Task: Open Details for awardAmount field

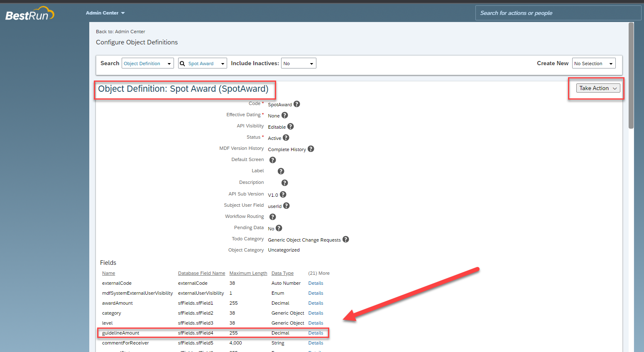Action: (316, 303)
